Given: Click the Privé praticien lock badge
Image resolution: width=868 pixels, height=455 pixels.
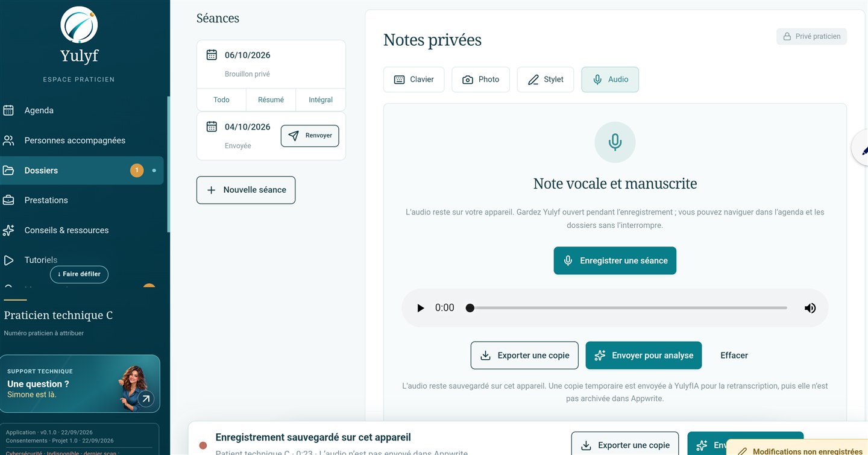Looking at the screenshot, I should tap(811, 36).
